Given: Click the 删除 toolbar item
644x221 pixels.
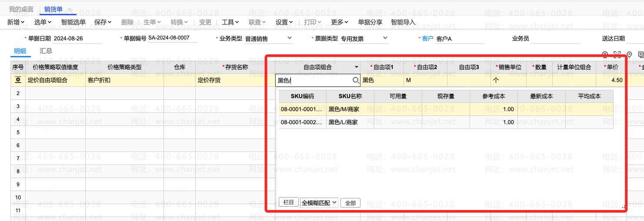Looking at the screenshot, I should tap(127, 22).
